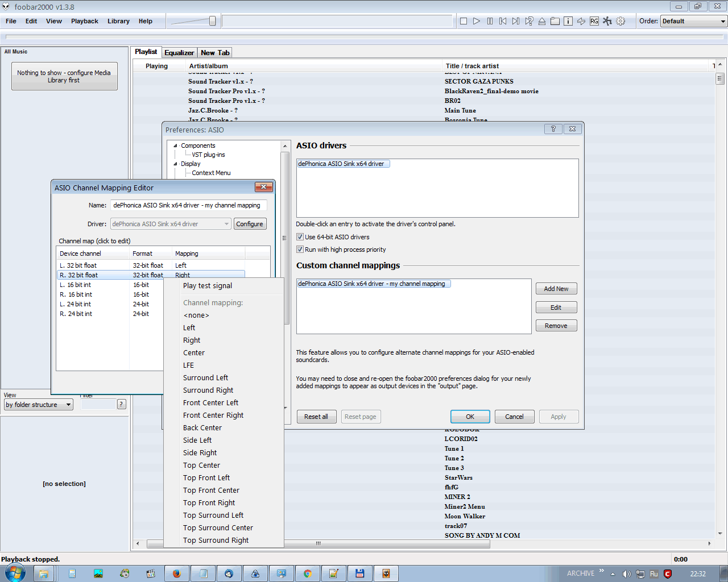This screenshot has width=728, height=582.
Task: Choose LFE from the channel mapping menu
Action: point(224,365)
